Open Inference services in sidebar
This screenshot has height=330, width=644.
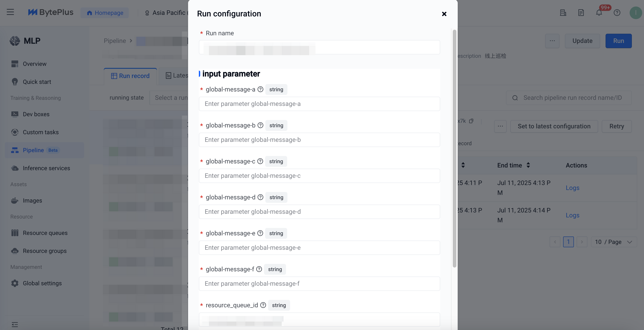pyautogui.click(x=46, y=168)
